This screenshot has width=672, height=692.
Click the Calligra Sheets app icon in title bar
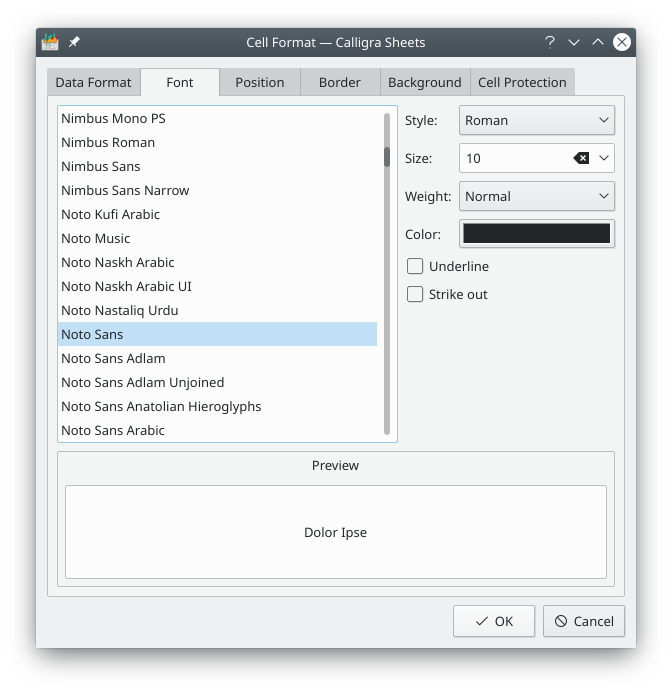(x=50, y=42)
